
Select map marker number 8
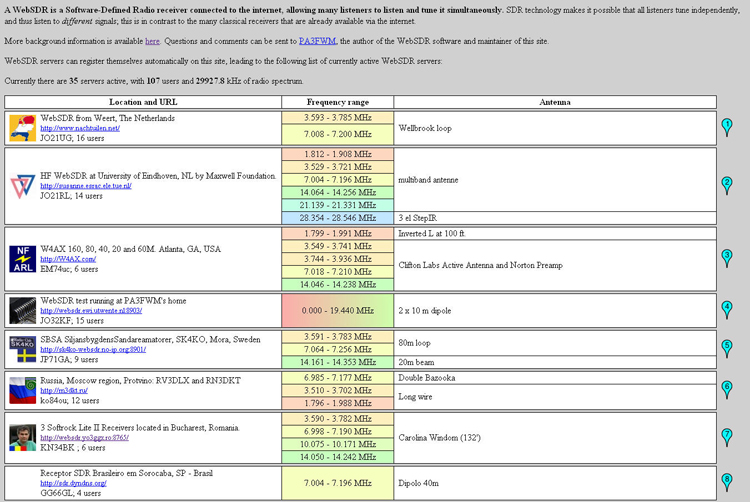(x=727, y=481)
